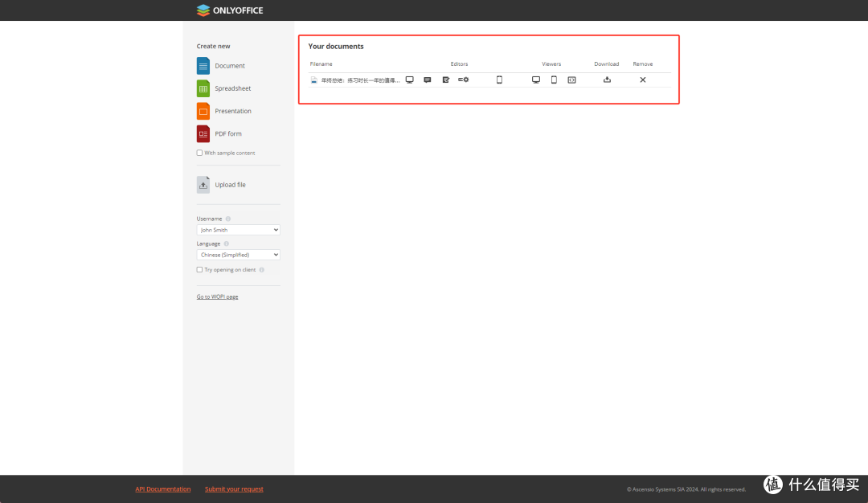Open file in comment mode editor
This screenshot has width=868, height=503.
[x=428, y=80]
